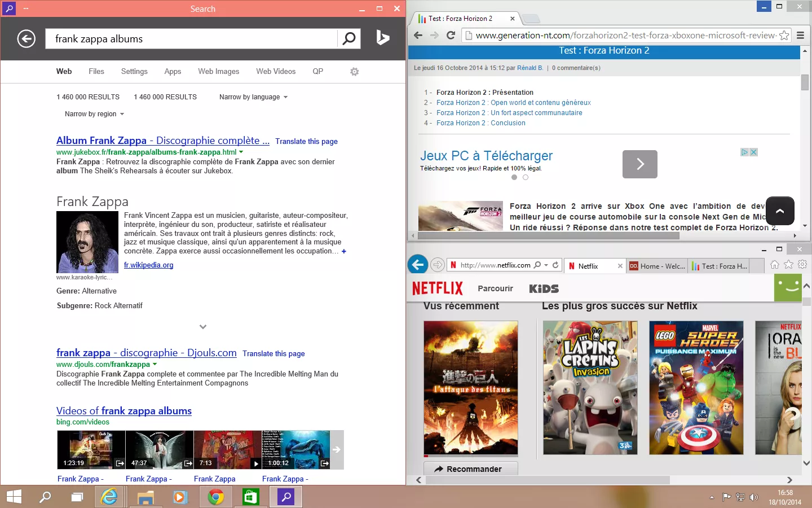Viewport: 812px width, 508px height.
Task: Click Recommander button in Netflix
Action: click(x=471, y=468)
